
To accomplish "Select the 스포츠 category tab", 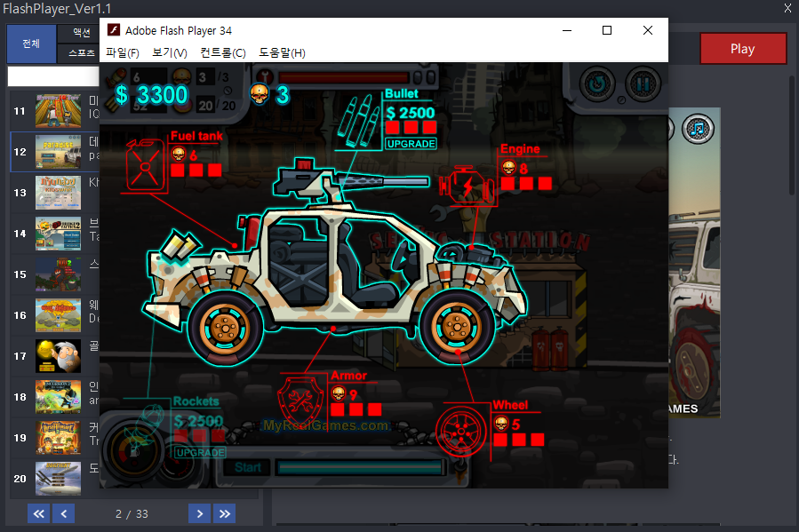I will coord(82,53).
